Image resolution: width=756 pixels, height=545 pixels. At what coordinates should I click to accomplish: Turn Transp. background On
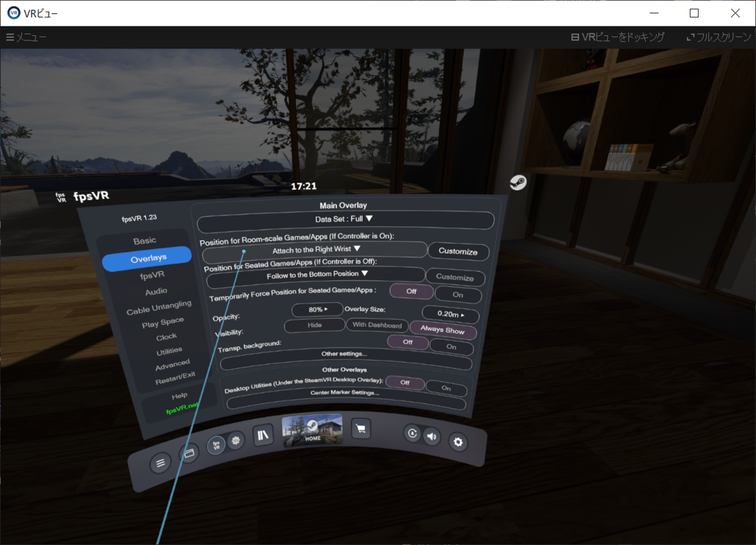coord(451,346)
